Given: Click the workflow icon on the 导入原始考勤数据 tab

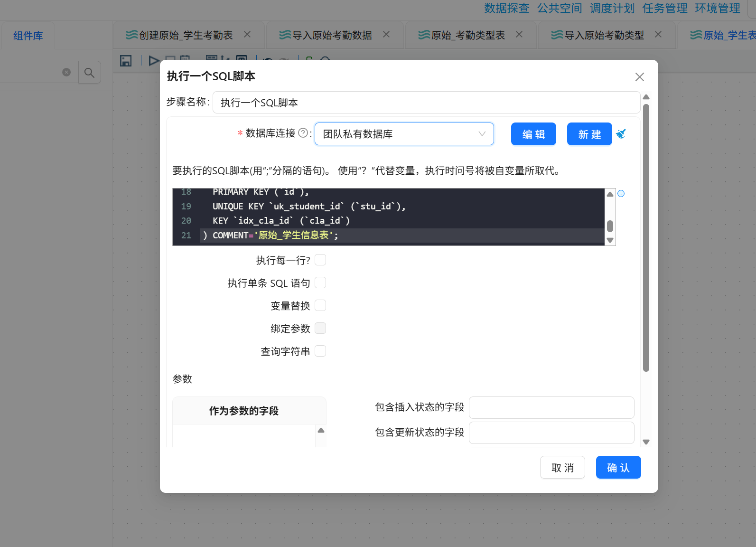Looking at the screenshot, I should pos(285,35).
